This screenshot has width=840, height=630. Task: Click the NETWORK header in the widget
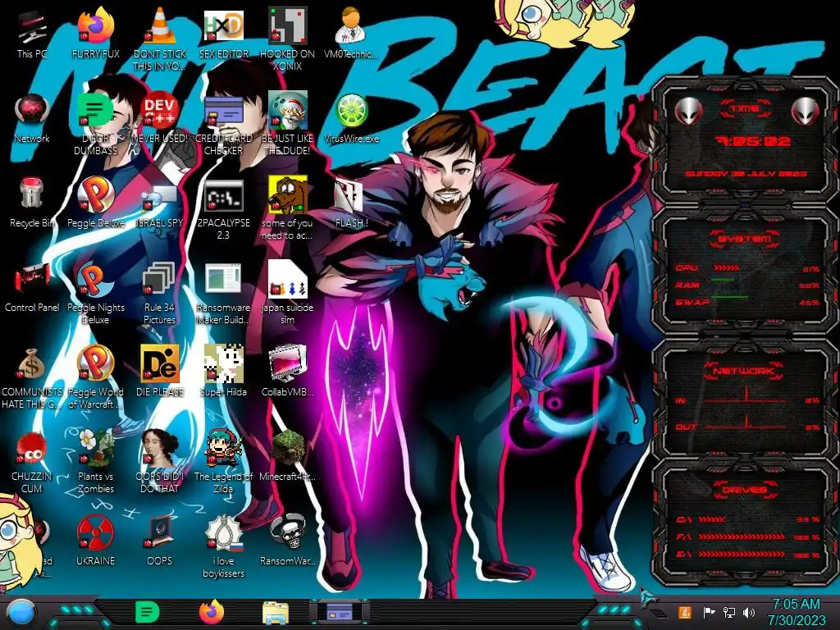point(743,370)
